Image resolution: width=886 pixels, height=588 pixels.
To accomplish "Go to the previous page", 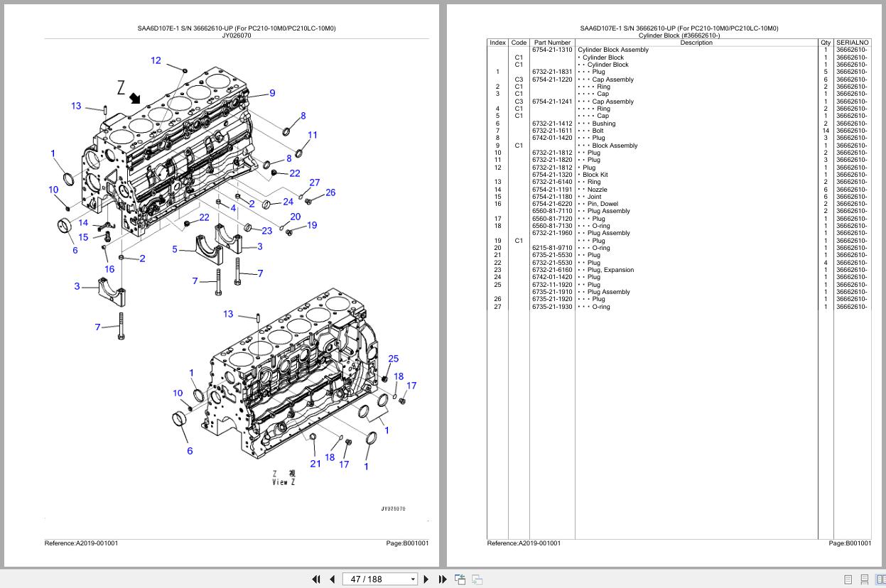I will click(x=332, y=579).
